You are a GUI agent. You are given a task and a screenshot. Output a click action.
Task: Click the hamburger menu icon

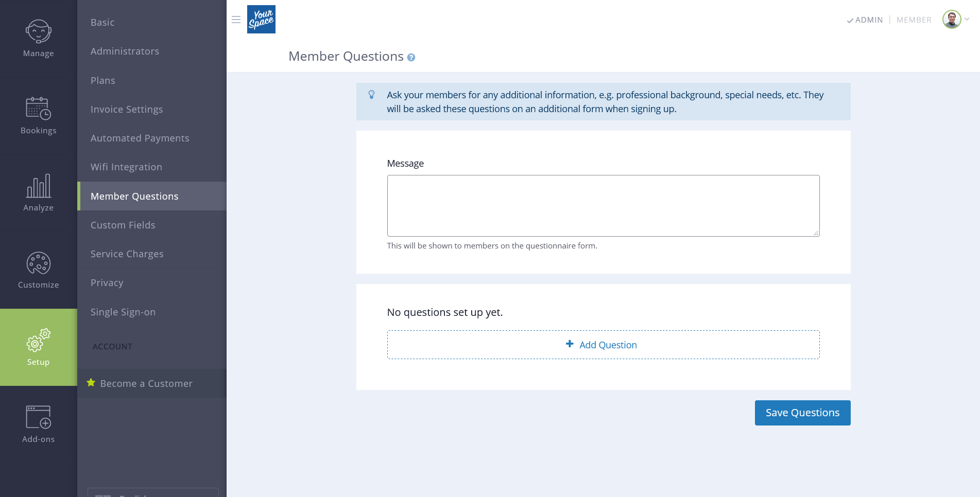236,19
